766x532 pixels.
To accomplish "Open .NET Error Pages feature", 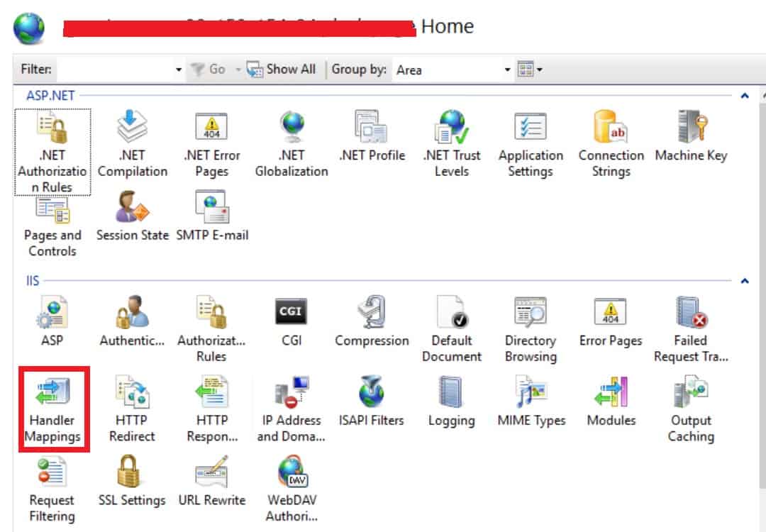I will coord(212,144).
